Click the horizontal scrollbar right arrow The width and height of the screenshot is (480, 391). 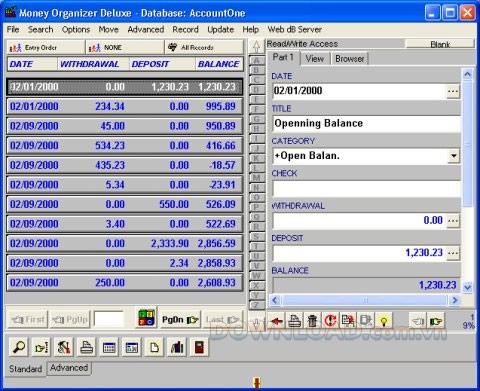[455, 300]
